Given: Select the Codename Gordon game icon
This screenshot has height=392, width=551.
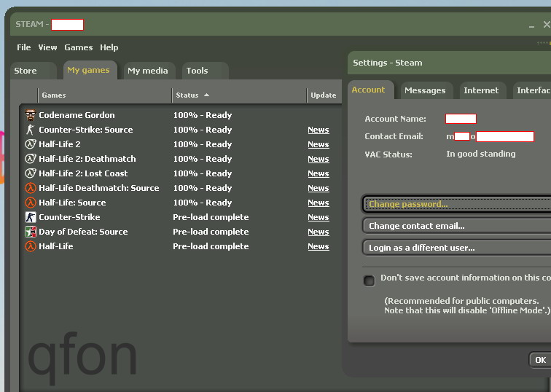Looking at the screenshot, I should pyautogui.click(x=31, y=115).
